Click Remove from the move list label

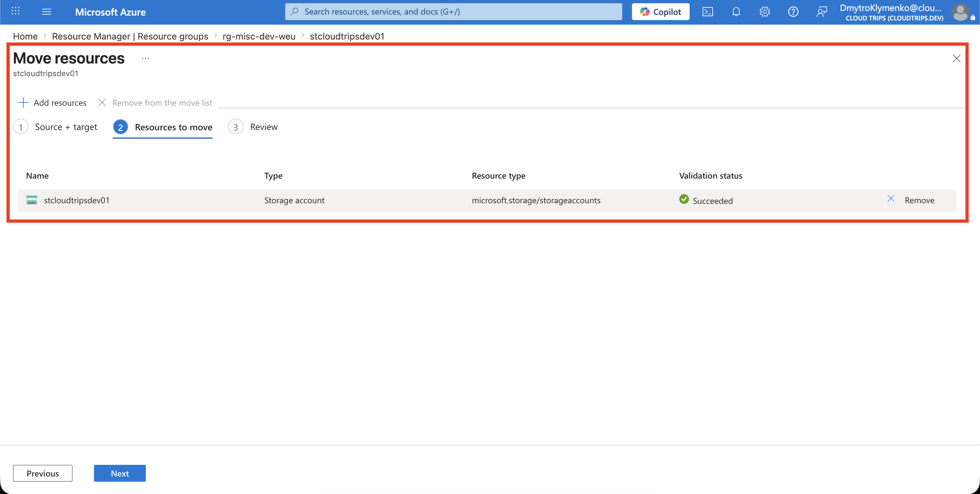pyautogui.click(x=162, y=103)
